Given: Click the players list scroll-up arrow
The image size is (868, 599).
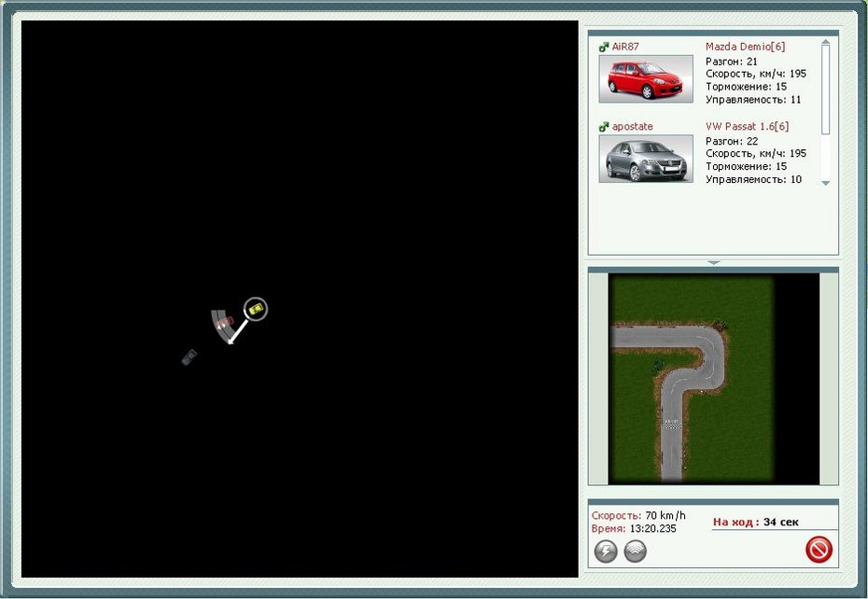Looking at the screenshot, I should (x=825, y=42).
